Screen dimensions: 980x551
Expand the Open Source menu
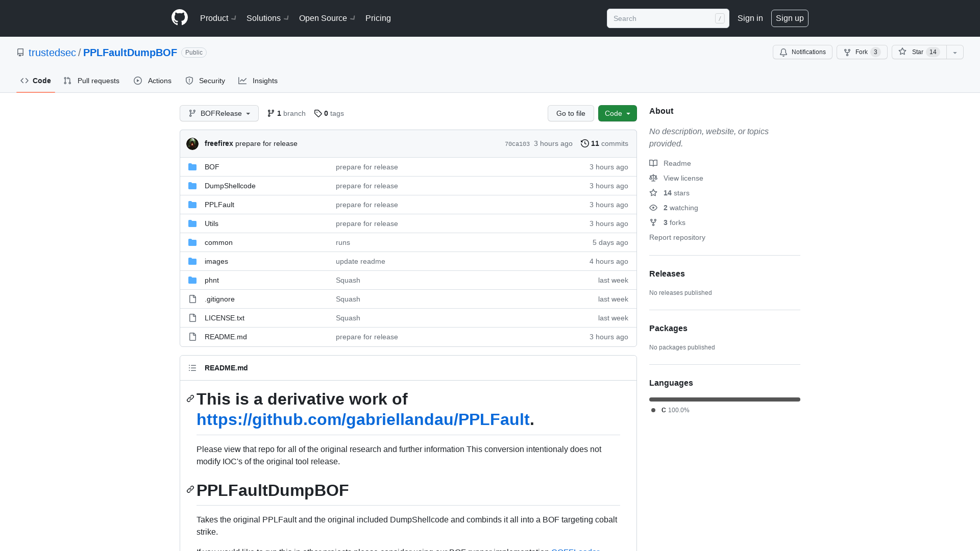327,18
